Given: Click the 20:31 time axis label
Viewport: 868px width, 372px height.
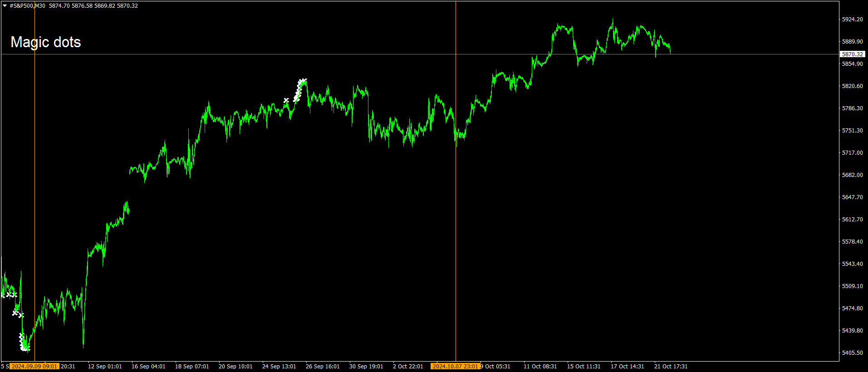Looking at the screenshot, I should (x=68, y=367).
